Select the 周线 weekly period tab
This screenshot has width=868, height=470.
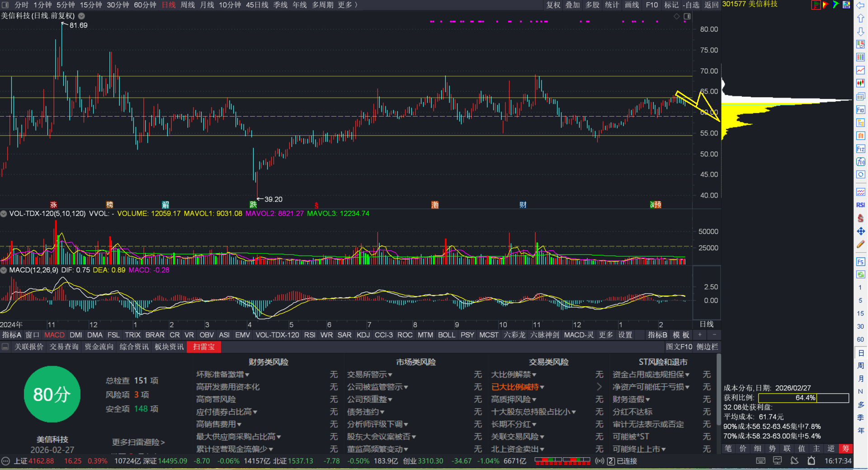coord(188,5)
